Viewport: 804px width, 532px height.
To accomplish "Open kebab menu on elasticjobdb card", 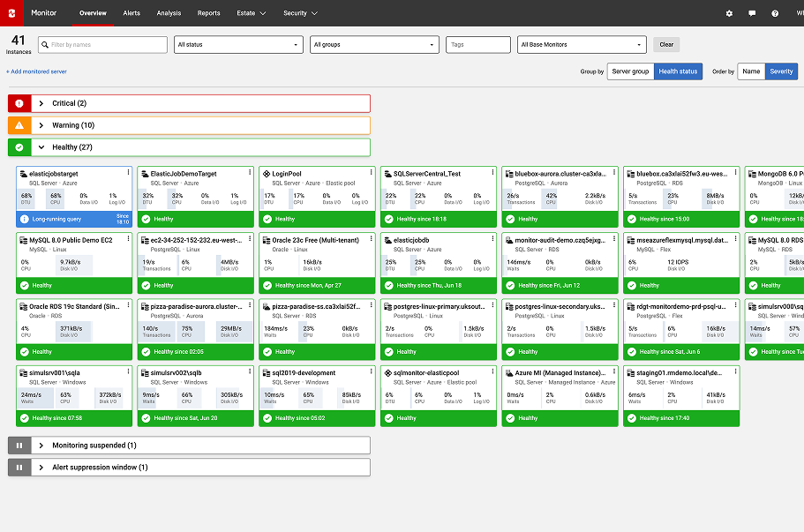I will (x=492, y=239).
